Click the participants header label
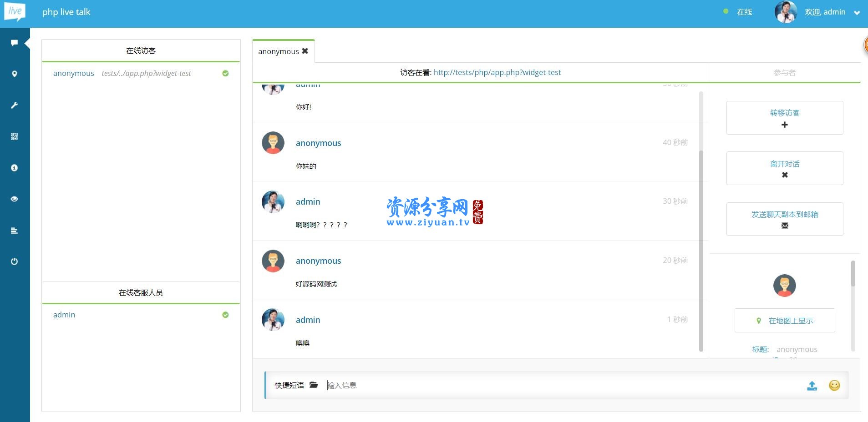This screenshot has height=422, width=868. click(785, 72)
